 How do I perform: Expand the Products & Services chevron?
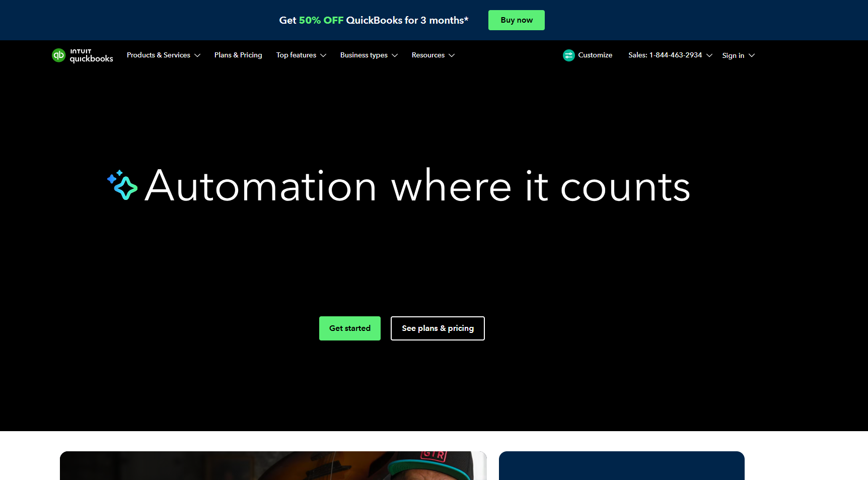point(197,55)
